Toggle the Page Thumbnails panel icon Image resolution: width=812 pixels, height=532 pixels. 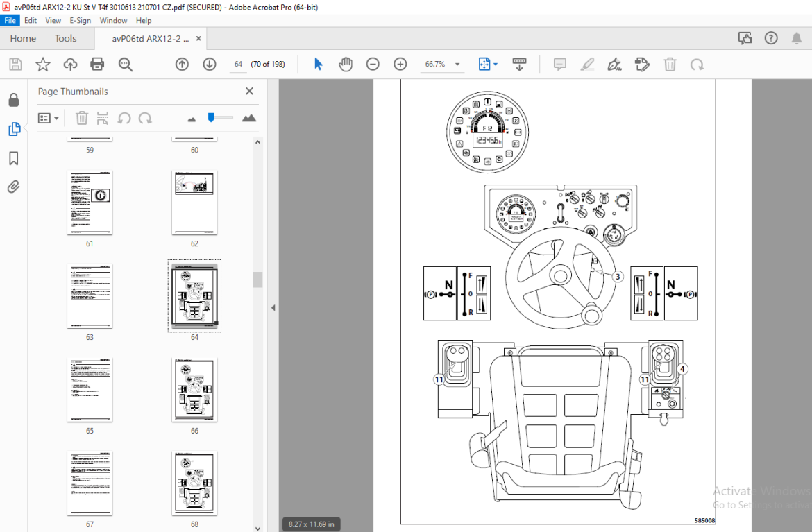14,129
